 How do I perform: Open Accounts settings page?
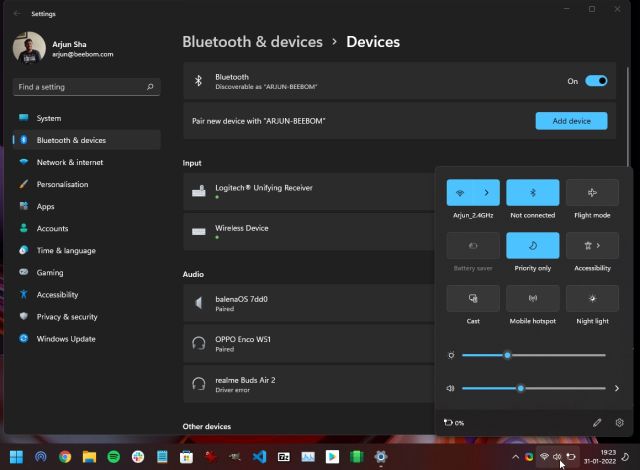coord(87,228)
